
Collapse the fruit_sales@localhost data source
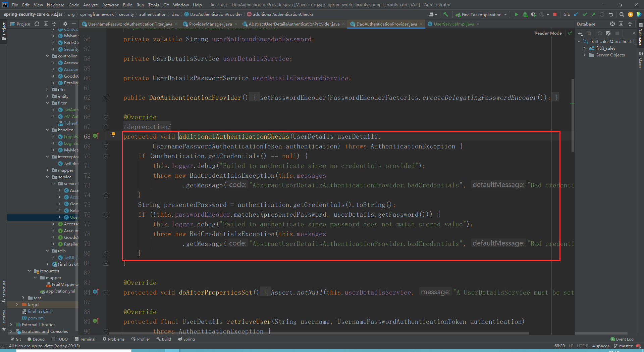click(x=579, y=42)
